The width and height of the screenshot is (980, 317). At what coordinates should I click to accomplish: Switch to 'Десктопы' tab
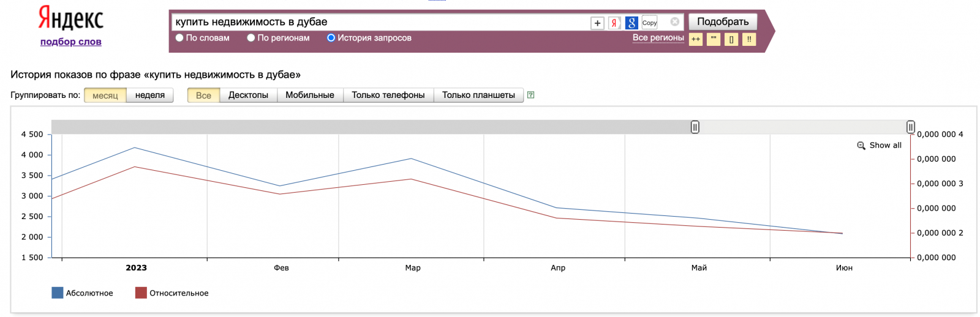coord(248,95)
